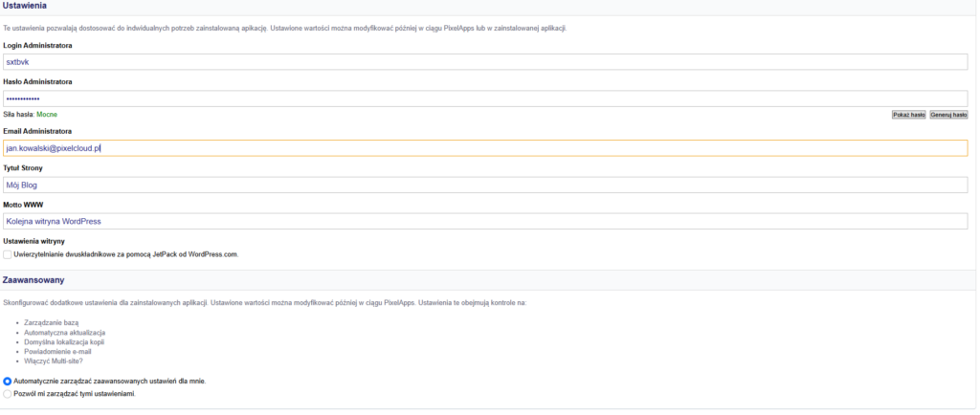Viewport: 980px width, 415px height.
Task: Click the Motto WWW text field
Action: [x=485, y=221]
